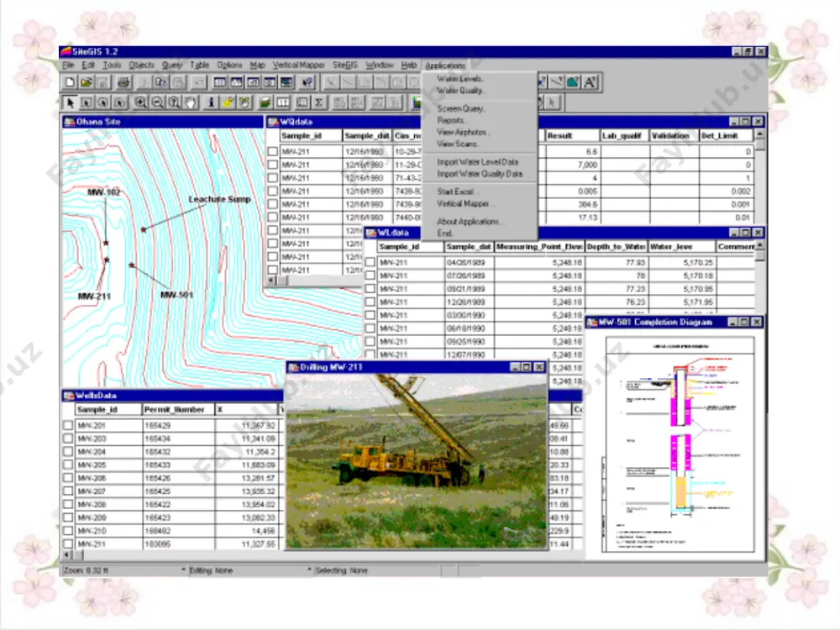This screenshot has height=630, width=840.
Task: Click WellsData horizontal scrollbar left arrow
Action: point(67,555)
